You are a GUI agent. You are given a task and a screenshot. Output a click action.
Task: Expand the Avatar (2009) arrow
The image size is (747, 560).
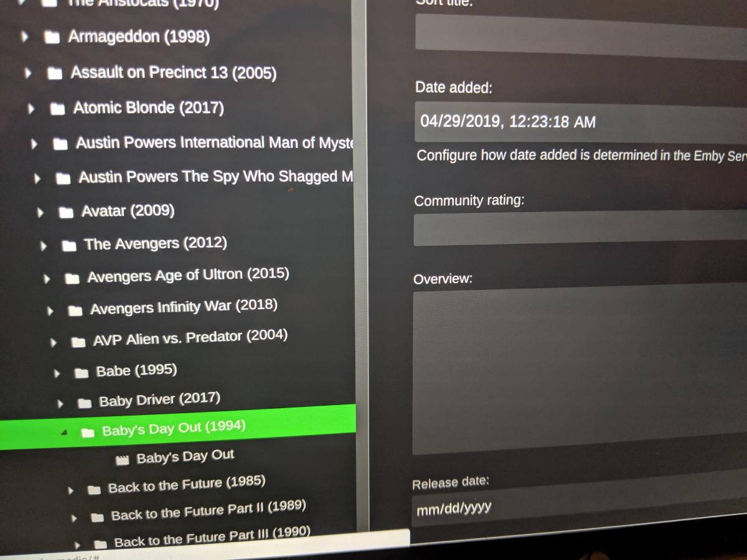(41, 213)
